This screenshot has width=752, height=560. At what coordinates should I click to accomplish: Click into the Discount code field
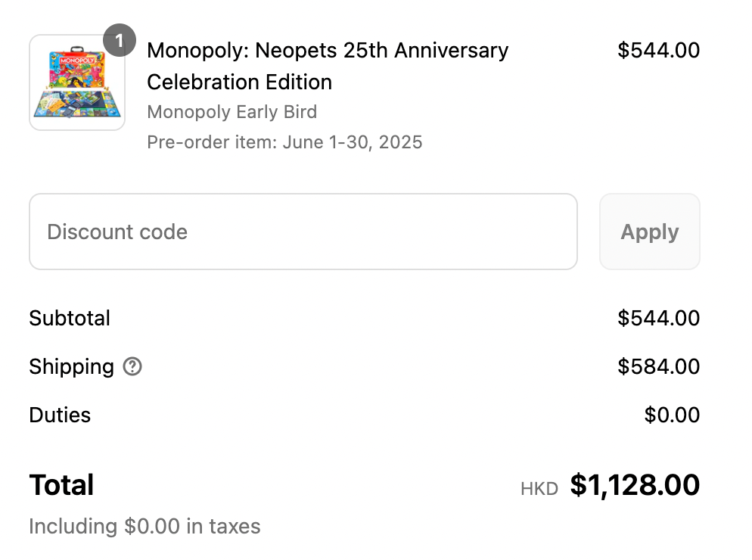[x=303, y=232]
